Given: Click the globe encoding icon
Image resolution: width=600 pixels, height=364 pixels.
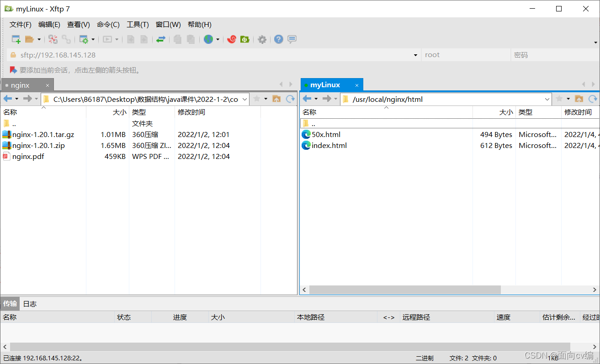Looking at the screenshot, I should (208, 39).
